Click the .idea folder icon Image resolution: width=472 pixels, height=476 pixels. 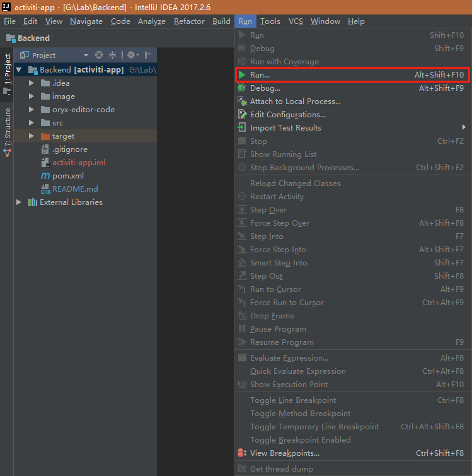point(45,83)
